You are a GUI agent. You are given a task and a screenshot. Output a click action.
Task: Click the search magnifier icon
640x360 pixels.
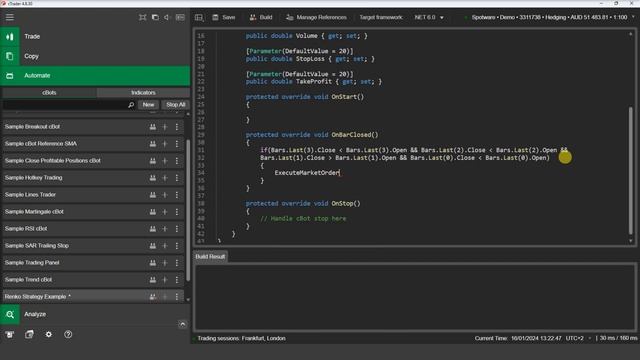(x=131, y=105)
